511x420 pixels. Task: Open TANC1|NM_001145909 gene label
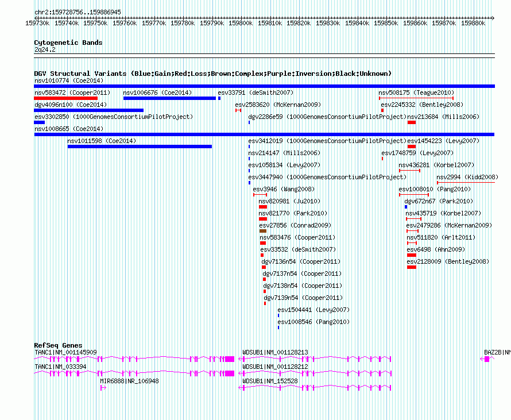65,353
